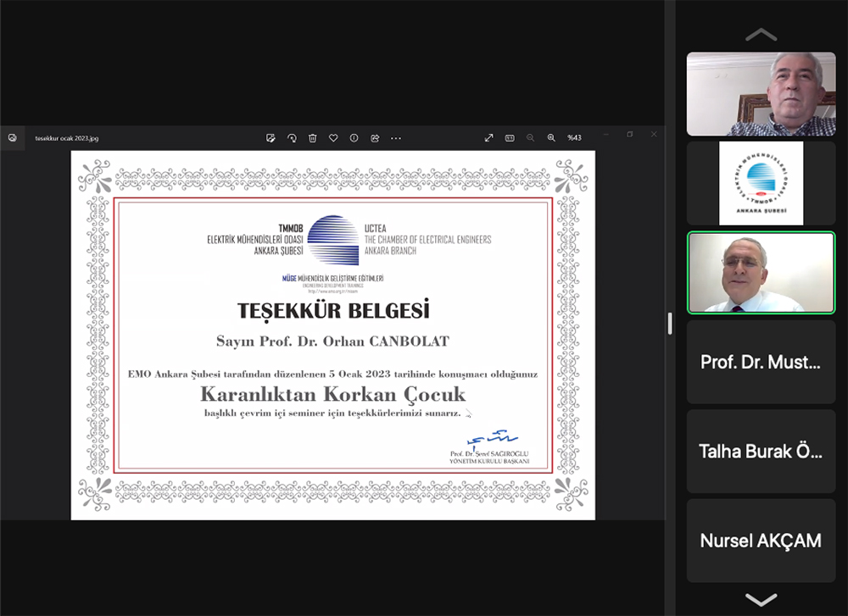Select the Nursel AKÇAM participant tile
This screenshot has width=848, height=616.
point(761,541)
